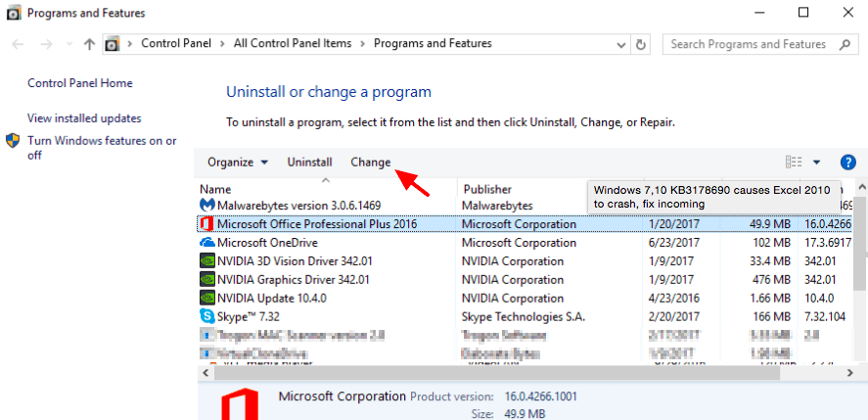868x420 pixels.
Task: Click the Microsoft Office icon in list
Action: (x=207, y=224)
